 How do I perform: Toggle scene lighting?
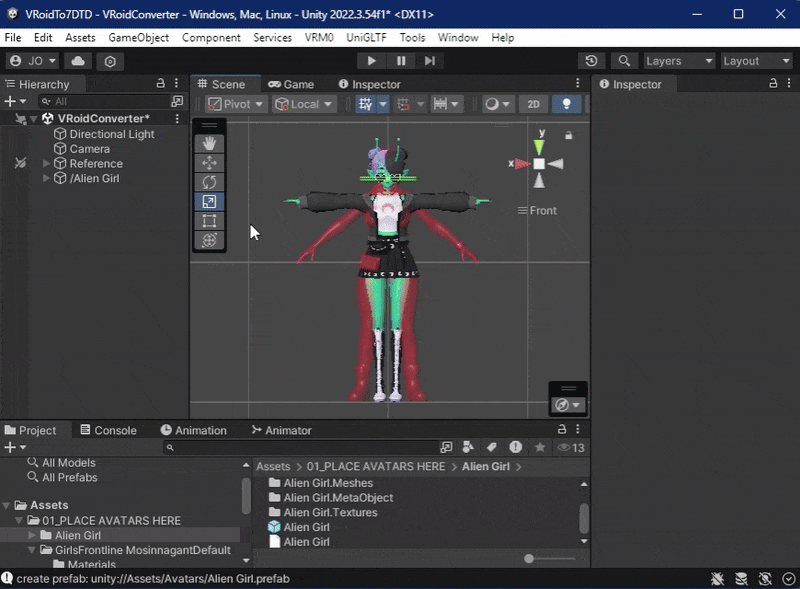[566, 104]
